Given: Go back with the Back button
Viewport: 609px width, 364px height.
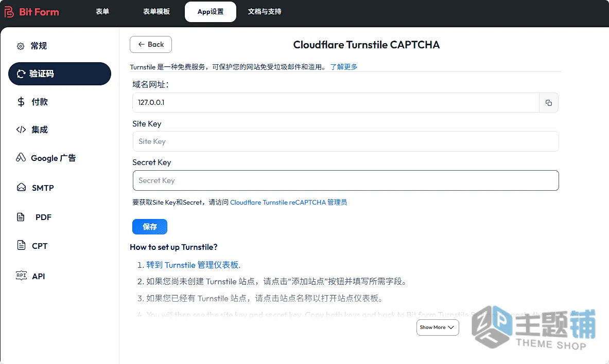Looking at the screenshot, I should (x=151, y=45).
